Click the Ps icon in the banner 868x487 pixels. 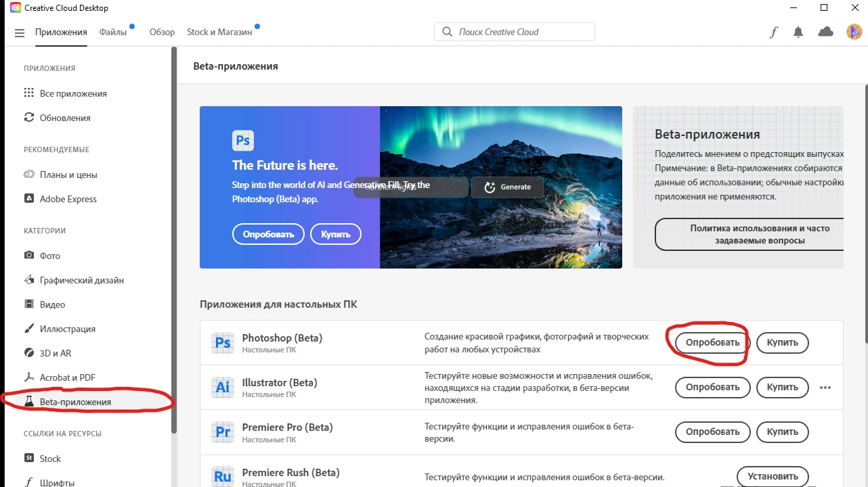tap(242, 141)
